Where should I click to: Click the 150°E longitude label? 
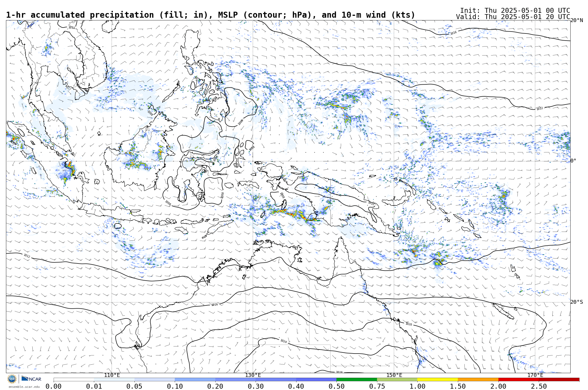coord(394,375)
